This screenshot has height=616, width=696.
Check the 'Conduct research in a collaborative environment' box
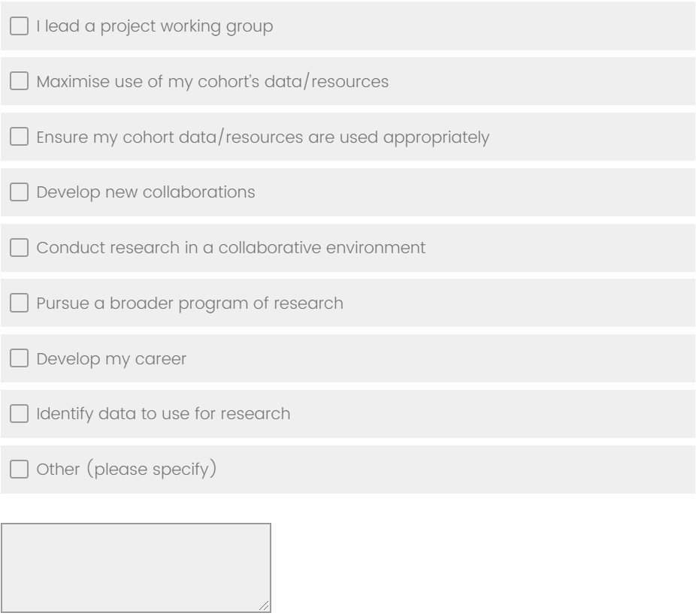click(19, 247)
